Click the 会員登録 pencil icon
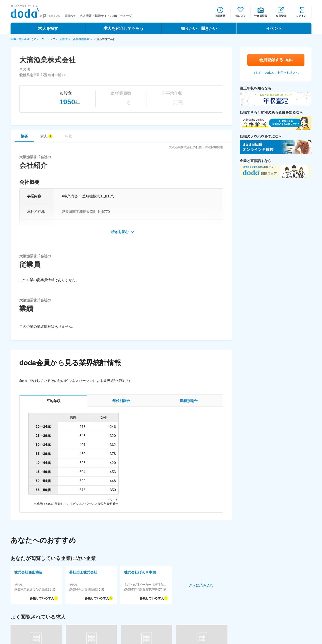Screen dimensions: 322x644 click(281, 12)
